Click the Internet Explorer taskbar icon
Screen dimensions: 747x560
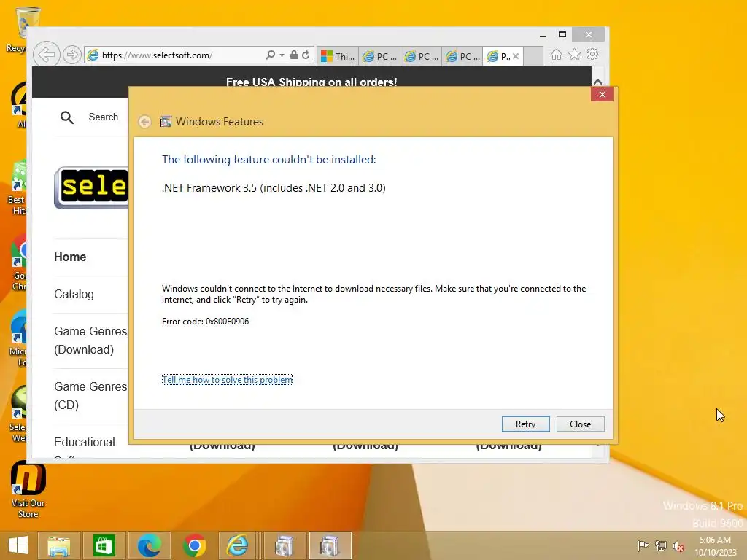[238, 545]
